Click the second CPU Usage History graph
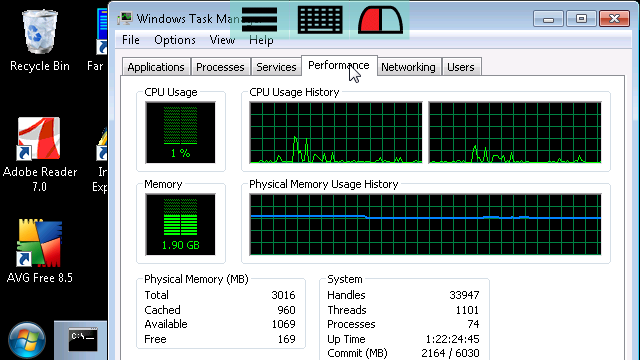This screenshot has width=640, height=360. point(515,133)
